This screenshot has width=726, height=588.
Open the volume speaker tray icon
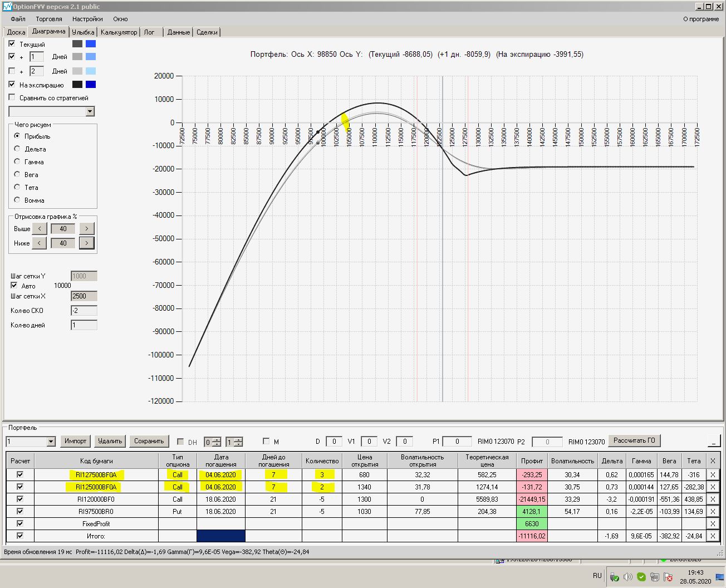[627, 577]
